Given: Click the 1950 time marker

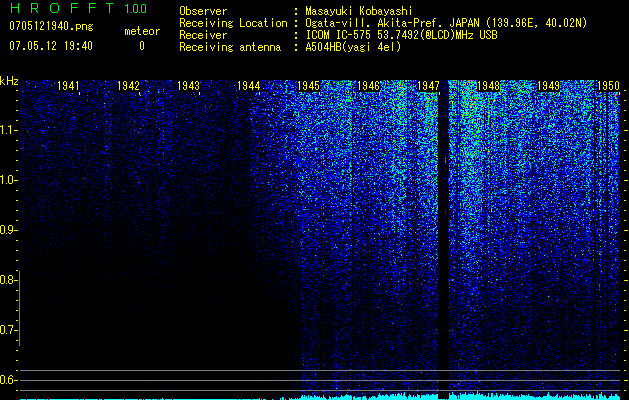Looking at the screenshot, I should pyautogui.click(x=609, y=86).
